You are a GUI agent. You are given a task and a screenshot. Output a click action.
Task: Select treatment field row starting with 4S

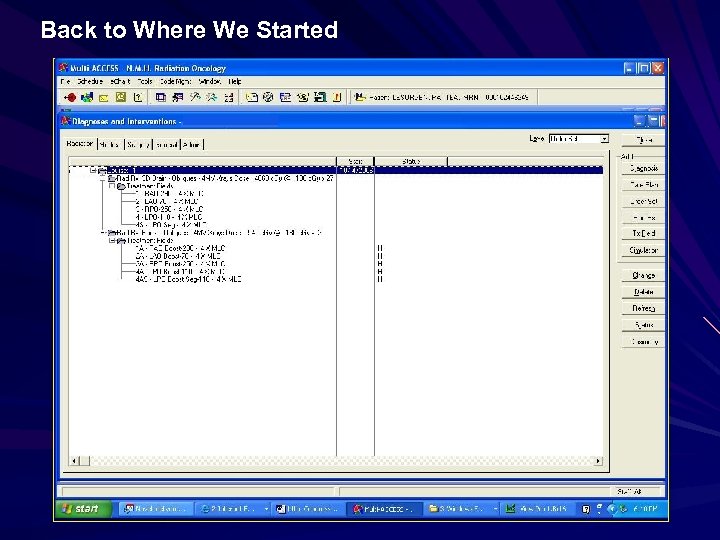(171, 225)
